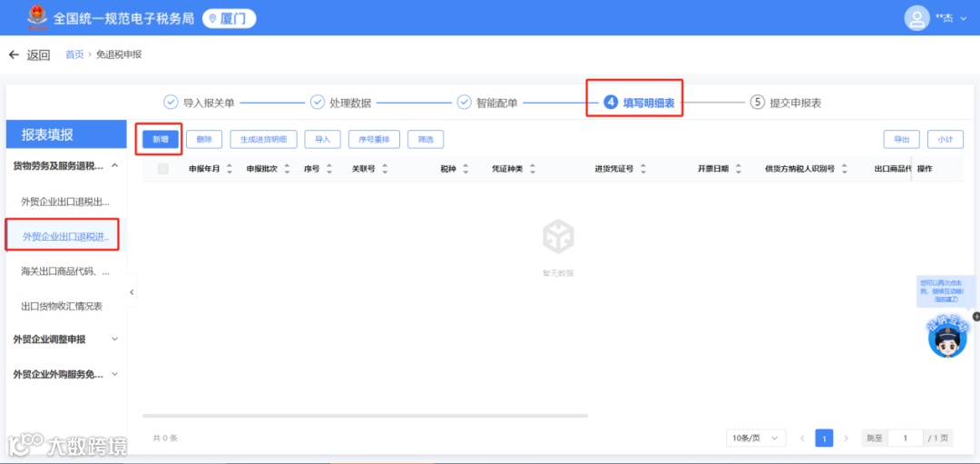Click the 导出 export button
This screenshot has width=980, height=464.
click(901, 140)
